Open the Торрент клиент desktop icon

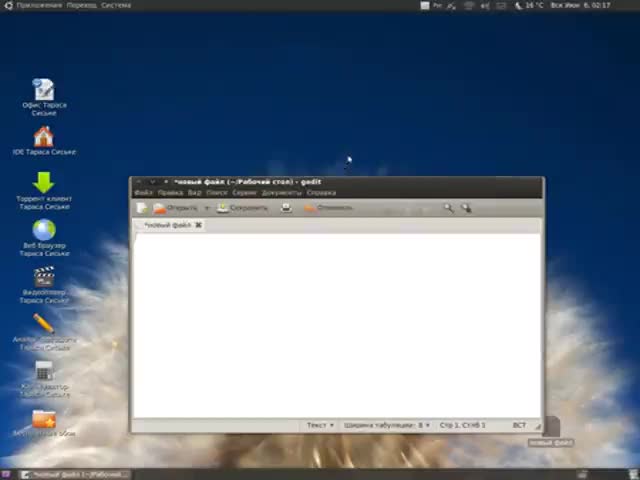click(44, 183)
